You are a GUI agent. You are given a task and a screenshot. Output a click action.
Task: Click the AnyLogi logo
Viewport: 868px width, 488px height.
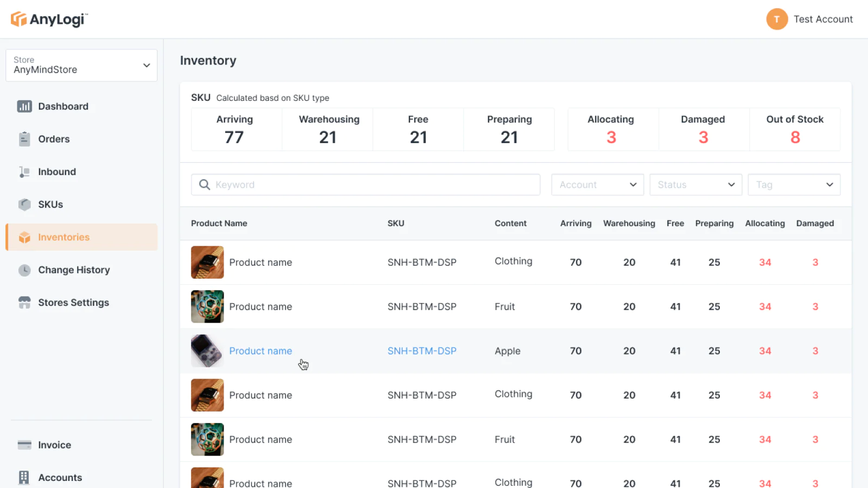click(49, 20)
